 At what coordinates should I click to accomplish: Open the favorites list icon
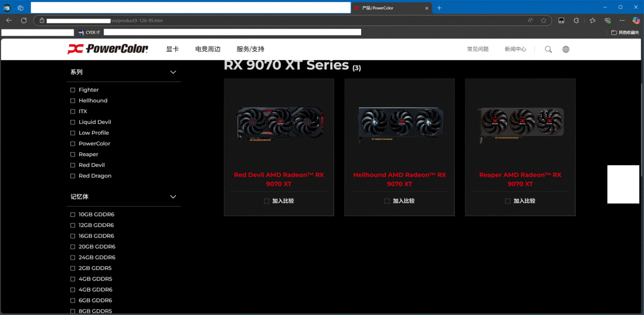point(592,20)
